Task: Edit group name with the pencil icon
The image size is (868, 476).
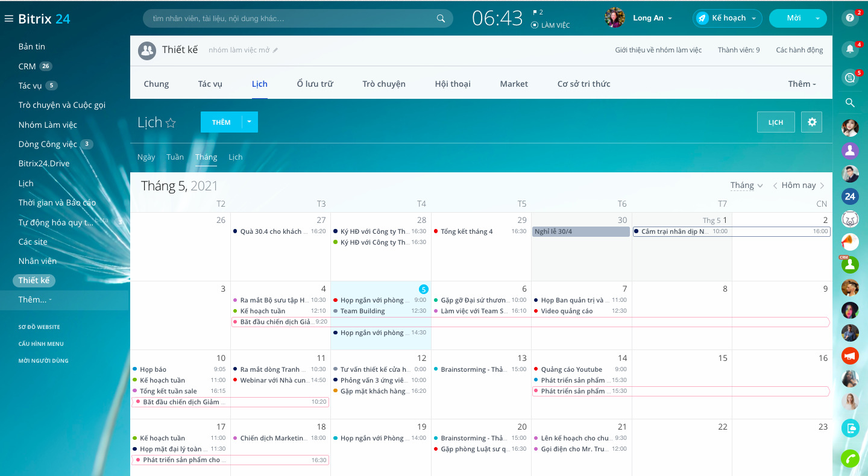Action: click(275, 50)
